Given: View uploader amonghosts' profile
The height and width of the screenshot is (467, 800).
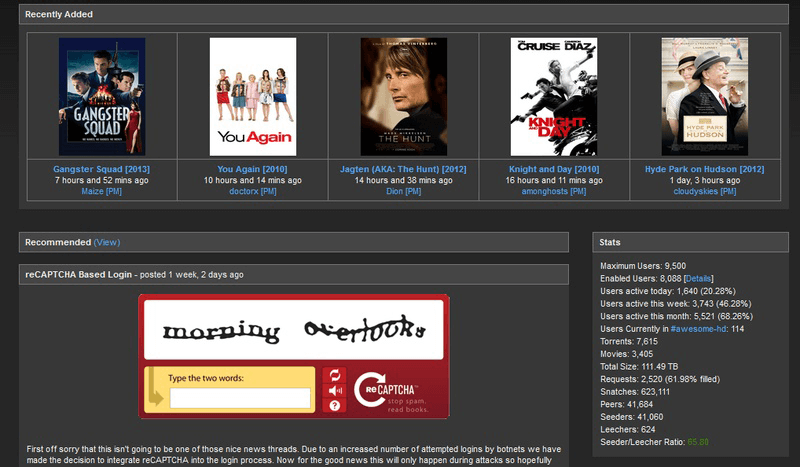Looking at the screenshot, I should [x=544, y=191].
